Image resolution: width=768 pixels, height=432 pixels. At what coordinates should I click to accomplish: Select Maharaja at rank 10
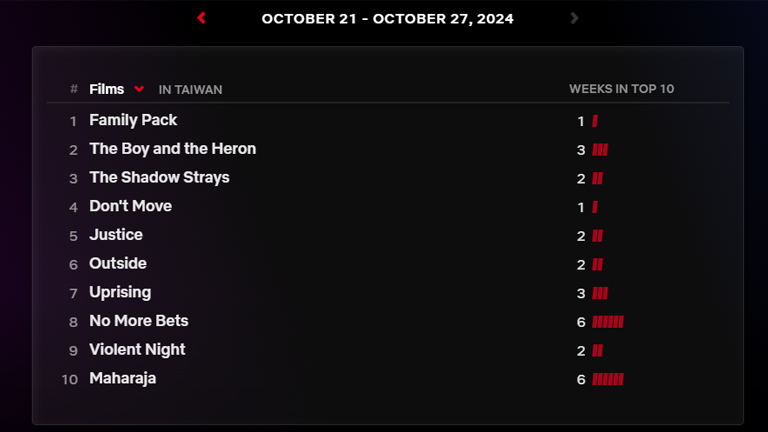pos(122,379)
